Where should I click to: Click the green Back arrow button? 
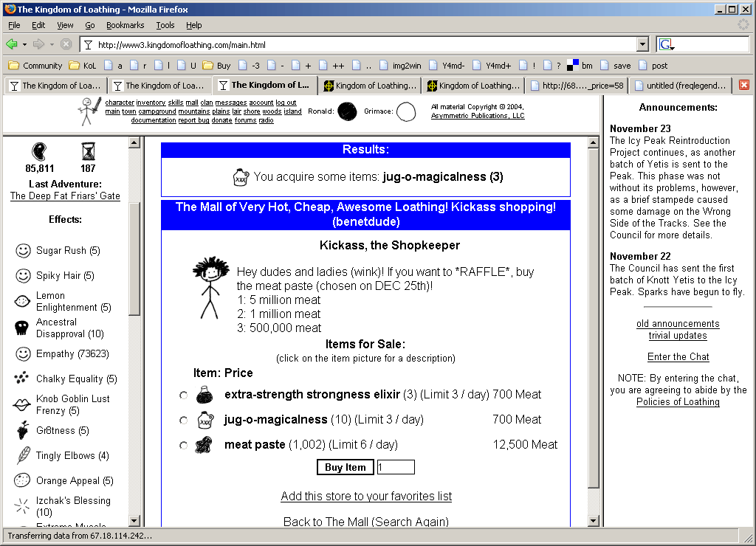click(x=12, y=44)
